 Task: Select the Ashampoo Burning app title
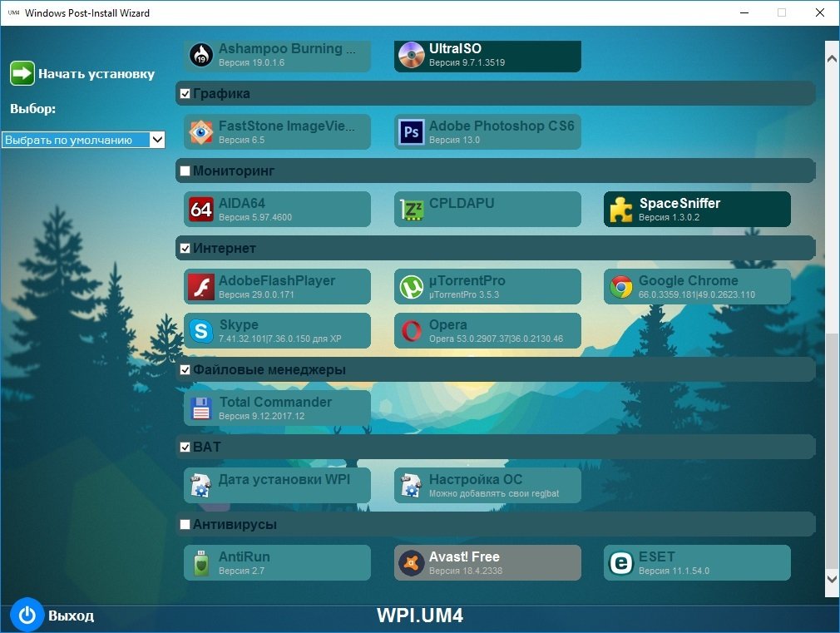pos(287,49)
